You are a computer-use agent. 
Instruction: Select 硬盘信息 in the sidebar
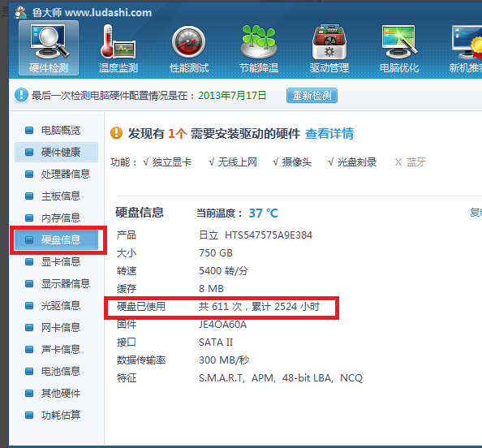(x=56, y=240)
